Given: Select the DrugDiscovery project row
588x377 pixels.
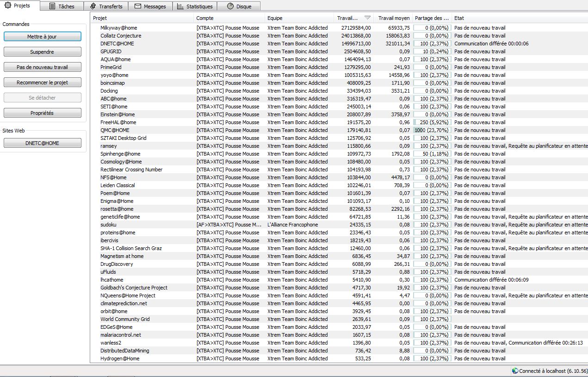Looking at the screenshot, I should point(339,264).
